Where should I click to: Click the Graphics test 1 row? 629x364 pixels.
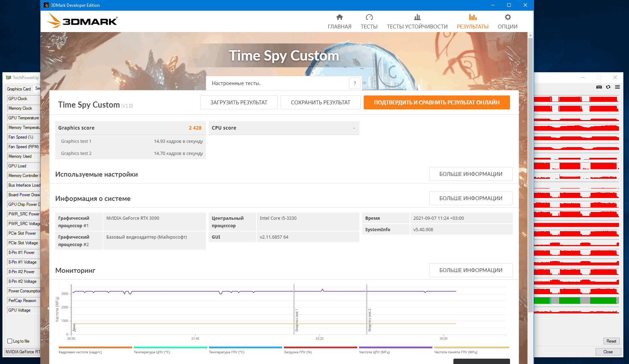(x=130, y=141)
